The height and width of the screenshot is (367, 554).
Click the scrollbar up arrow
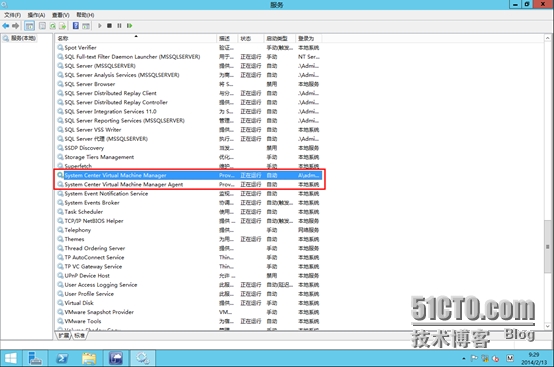(x=548, y=38)
